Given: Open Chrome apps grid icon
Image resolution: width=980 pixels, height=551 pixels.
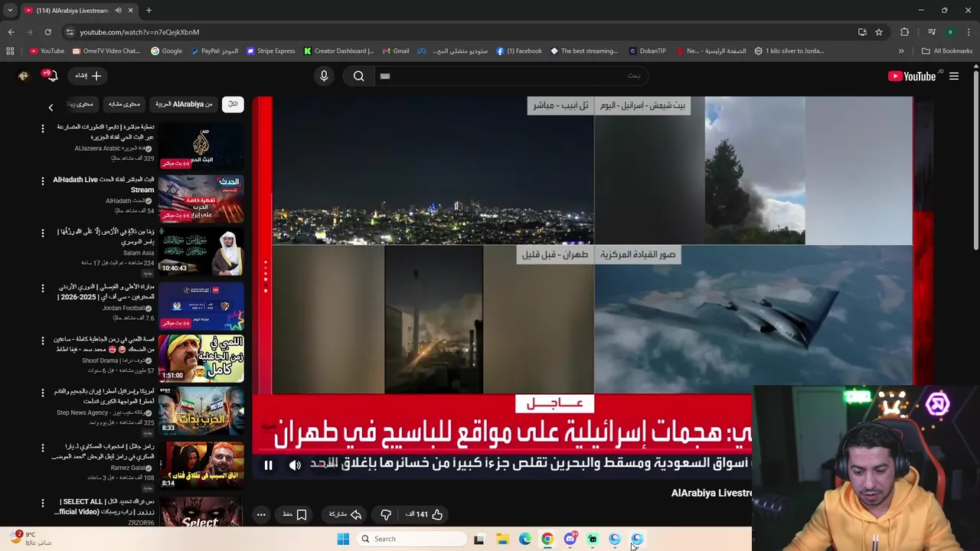Looking at the screenshot, I should [10, 51].
